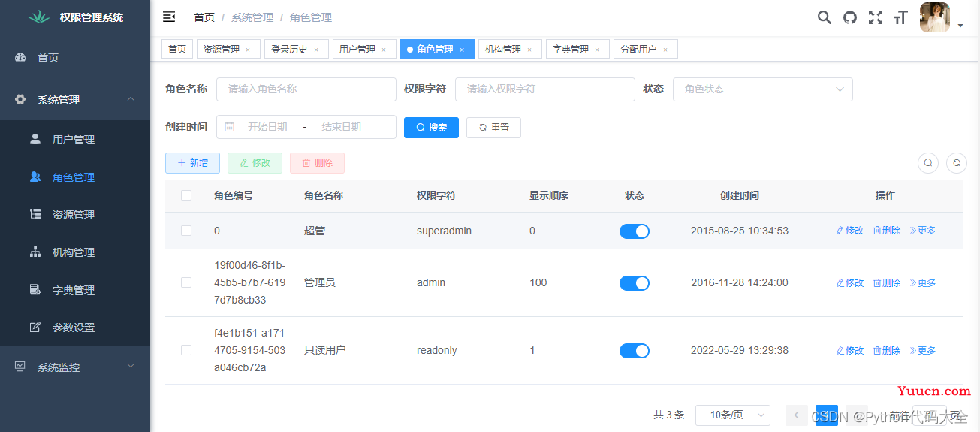Screen dimensions: 980x432
Task: Expand the 系统监控 sidebar group
Action: (75, 367)
